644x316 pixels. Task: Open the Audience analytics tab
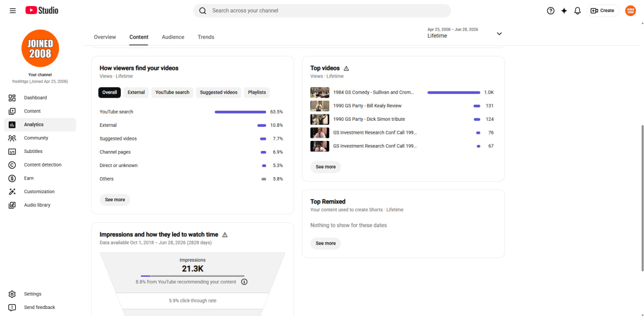[173, 37]
